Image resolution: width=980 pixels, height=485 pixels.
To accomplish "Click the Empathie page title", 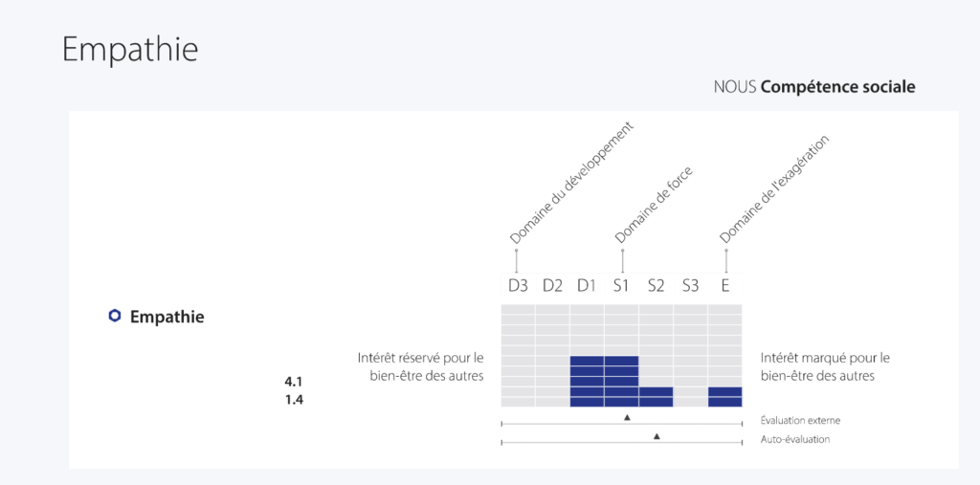I will (130, 49).
